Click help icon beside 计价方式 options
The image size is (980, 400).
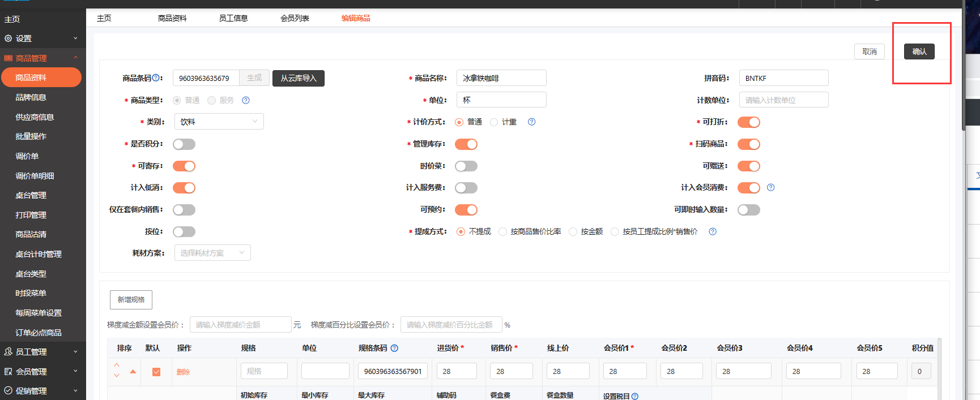pos(531,122)
